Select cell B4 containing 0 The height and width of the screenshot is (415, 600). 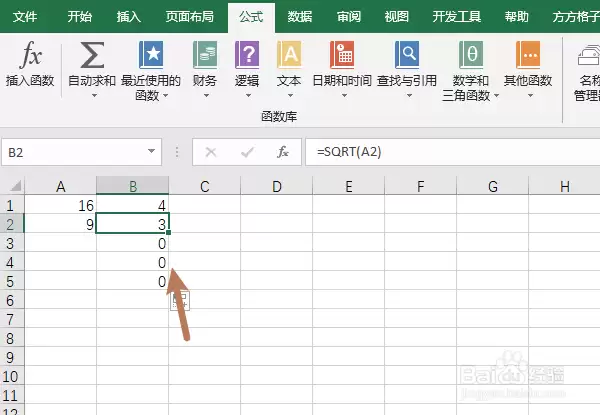click(132, 262)
